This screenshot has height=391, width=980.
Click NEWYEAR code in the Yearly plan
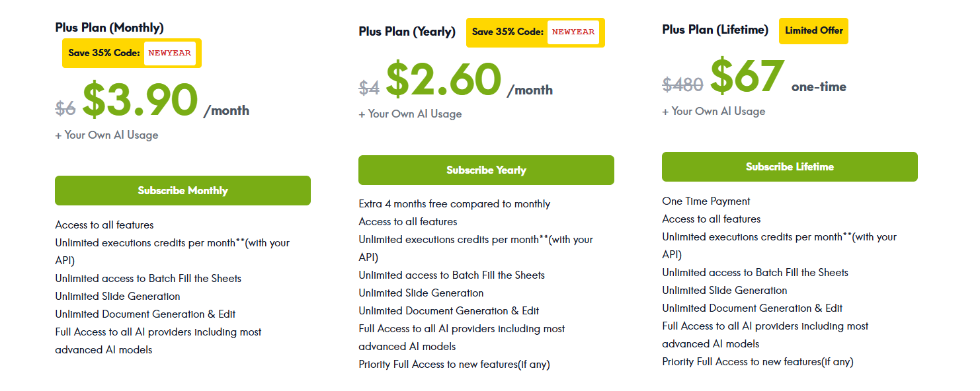coord(573,32)
